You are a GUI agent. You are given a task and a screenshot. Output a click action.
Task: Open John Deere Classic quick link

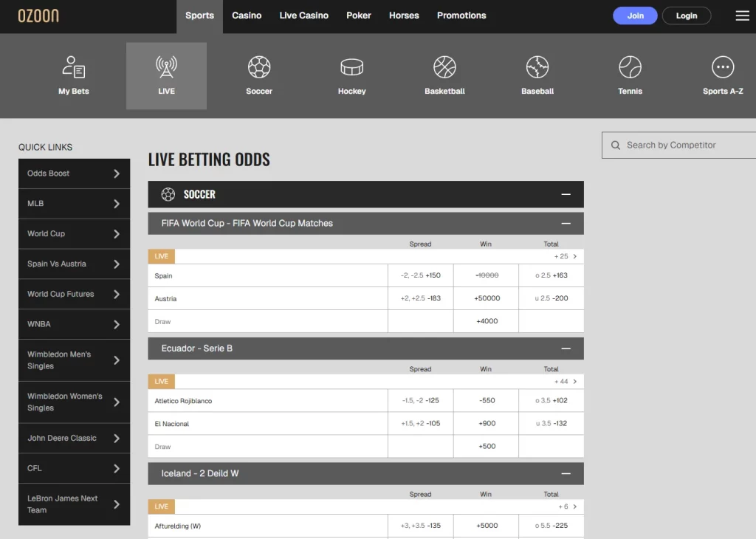point(75,439)
